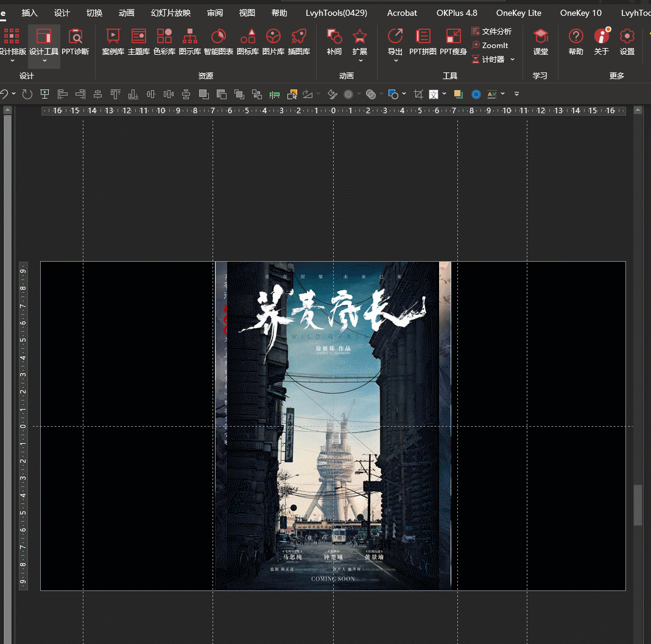The width and height of the screenshot is (651, 644).
Task: Open the undo history dropdown arrow
Action: pos(13,94)
